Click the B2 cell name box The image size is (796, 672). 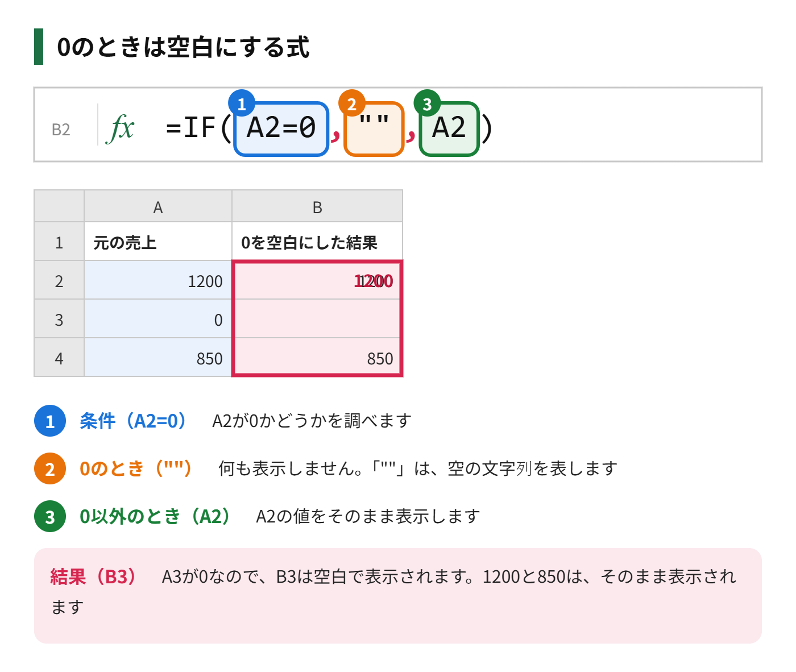[61, 130]
